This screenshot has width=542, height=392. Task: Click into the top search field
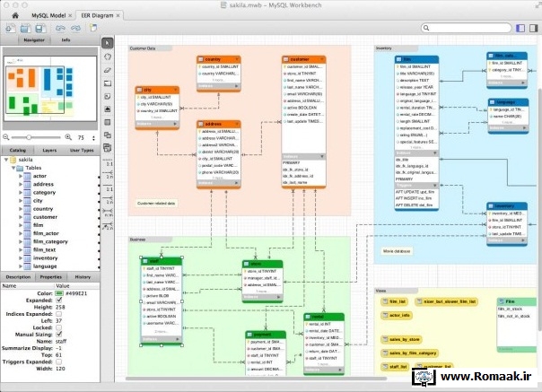pyautogui.click(x=467, y=28)
